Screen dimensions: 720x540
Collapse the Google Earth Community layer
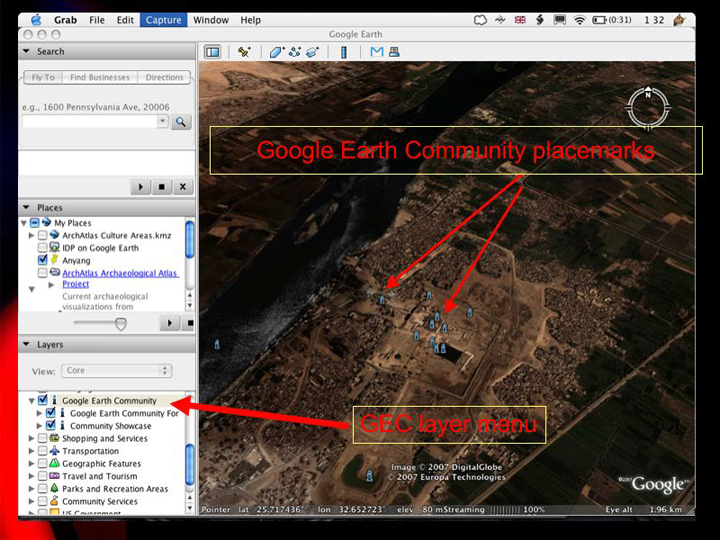coord(31,401)
